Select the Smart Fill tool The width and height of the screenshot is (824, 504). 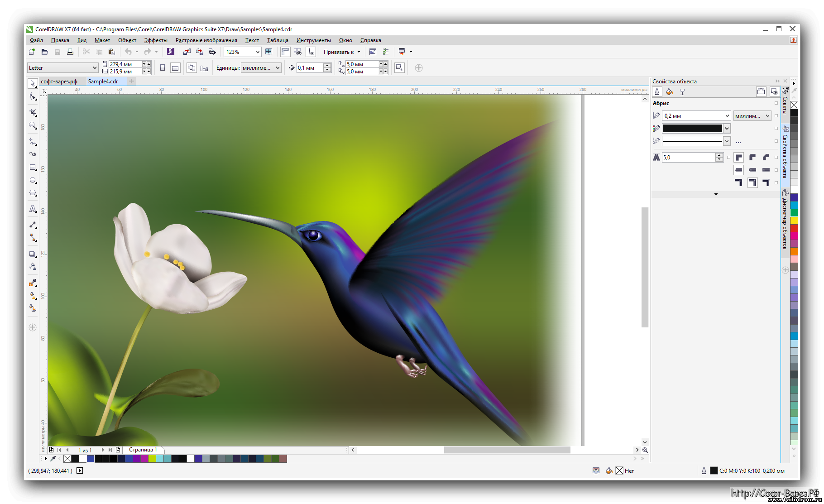pyautogui.click(x=33, y=308)
